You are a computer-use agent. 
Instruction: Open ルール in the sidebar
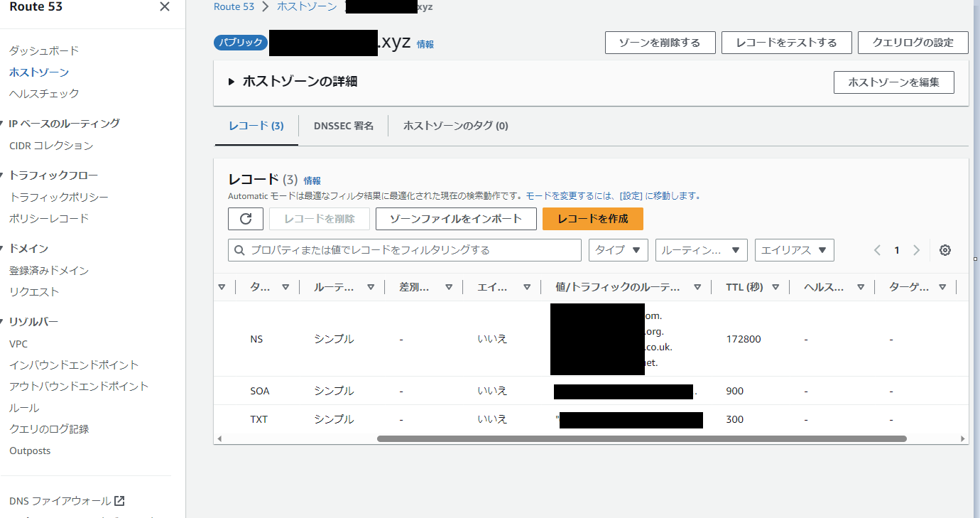tap(24, 408)
